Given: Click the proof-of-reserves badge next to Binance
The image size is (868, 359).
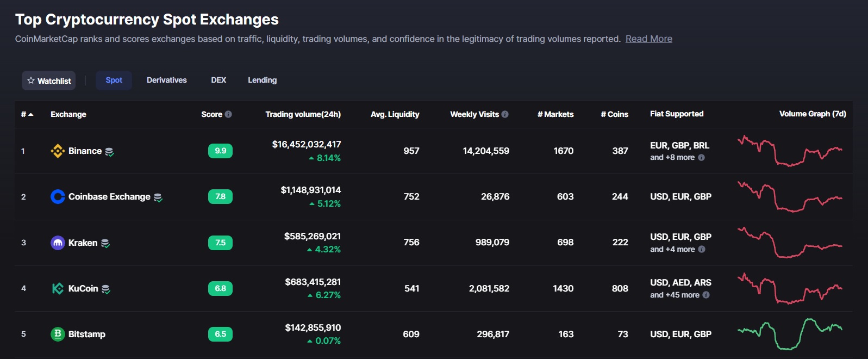Looking at the screenshot, I should tap(109, 152).
